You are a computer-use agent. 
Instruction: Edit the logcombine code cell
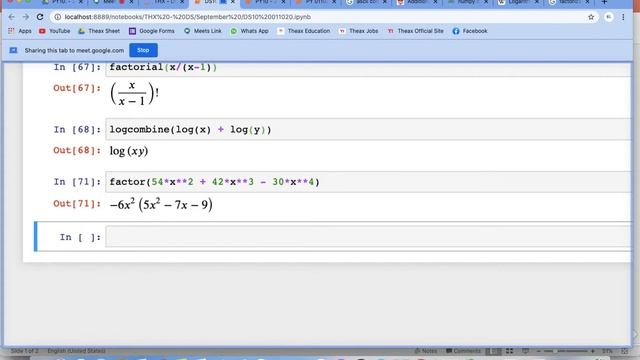pyautogui.click(x=368, y=129)
